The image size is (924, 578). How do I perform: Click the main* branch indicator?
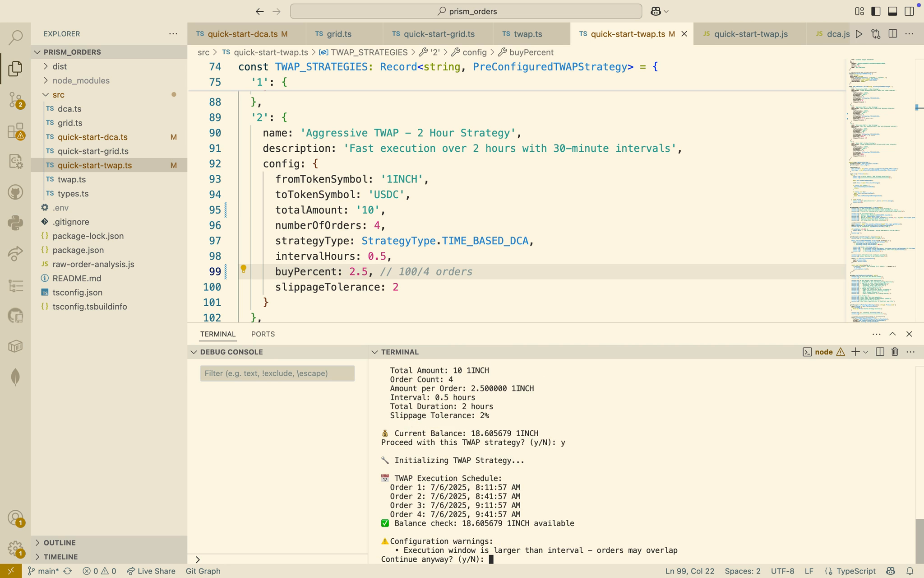[43, 571]
